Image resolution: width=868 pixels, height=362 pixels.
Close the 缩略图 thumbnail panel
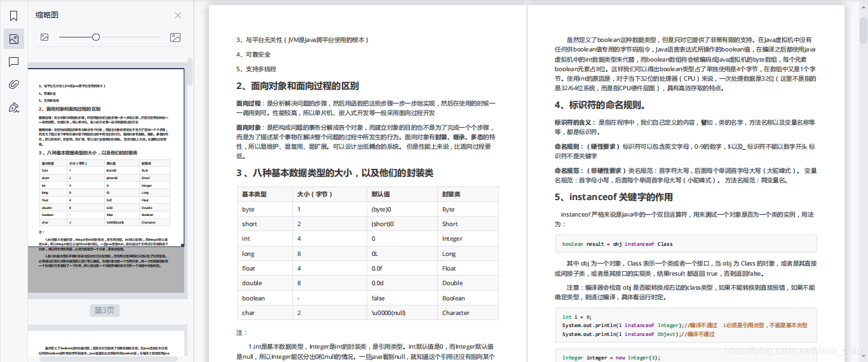pos(178,15)
